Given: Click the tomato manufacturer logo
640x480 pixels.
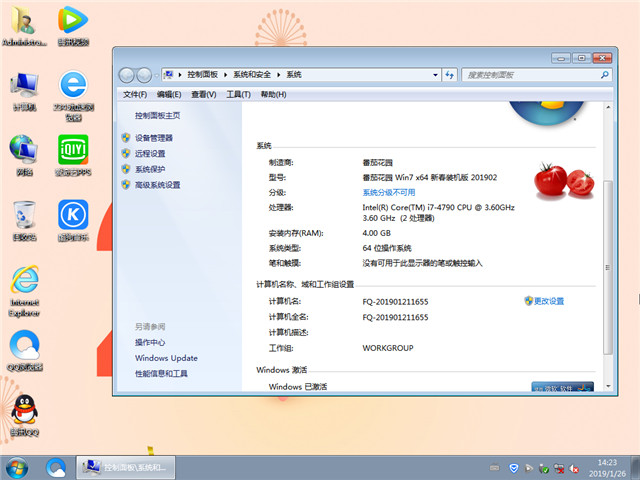Looking at the screenshot, I should coord(564,181).
